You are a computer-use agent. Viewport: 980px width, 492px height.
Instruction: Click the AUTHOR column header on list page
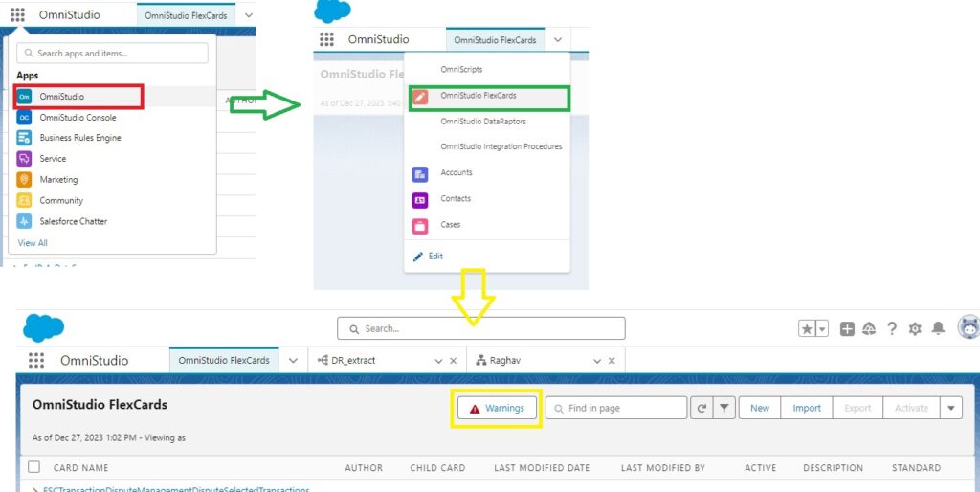tap(364, 468)
